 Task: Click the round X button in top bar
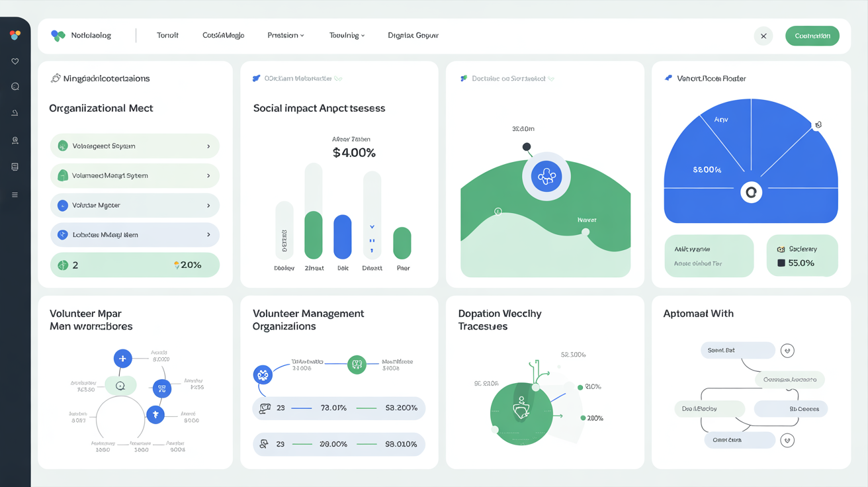point(763,36)
